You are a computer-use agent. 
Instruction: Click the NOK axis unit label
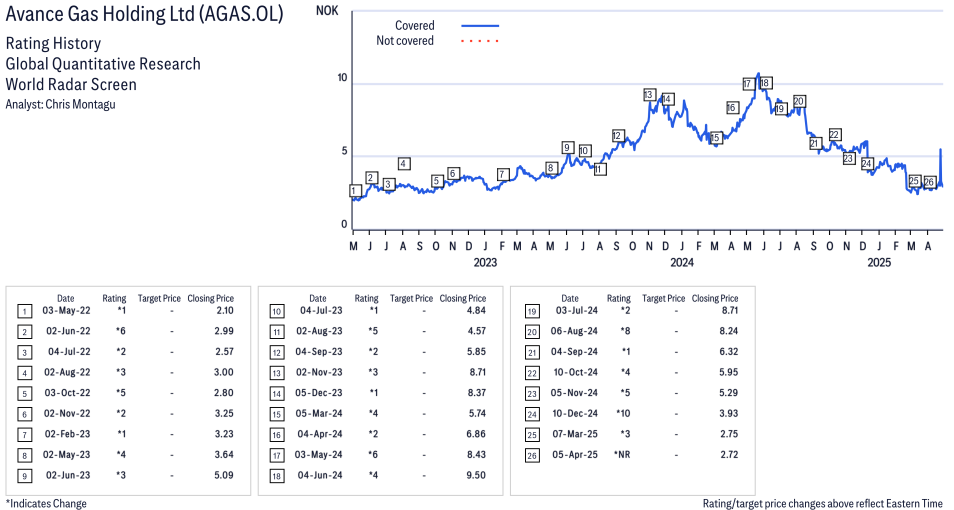click(327, 11)
